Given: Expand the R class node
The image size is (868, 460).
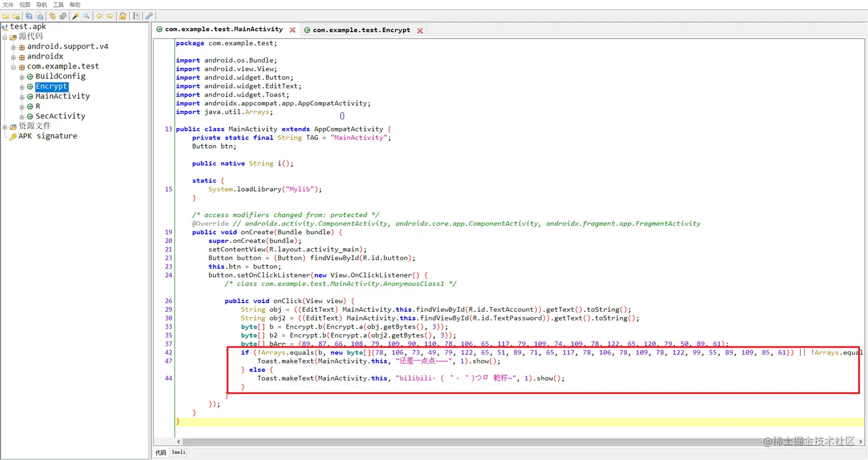Looking at the screenshot, I should pos(22,106).
